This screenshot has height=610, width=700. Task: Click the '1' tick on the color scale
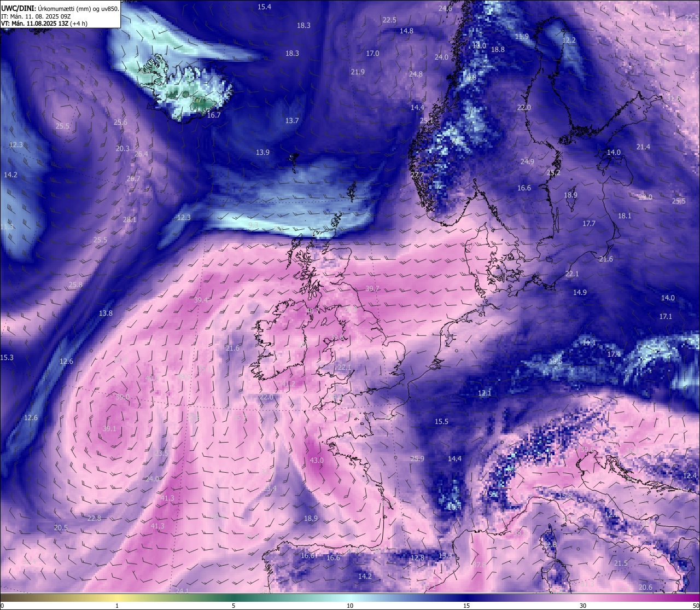(x=117, y=606)
